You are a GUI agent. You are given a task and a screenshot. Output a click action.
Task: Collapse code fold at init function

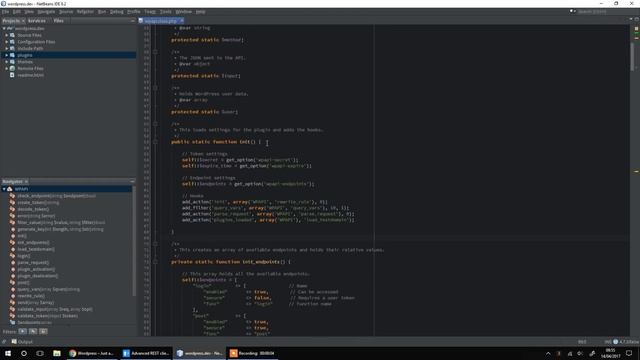tap(155, 142)
